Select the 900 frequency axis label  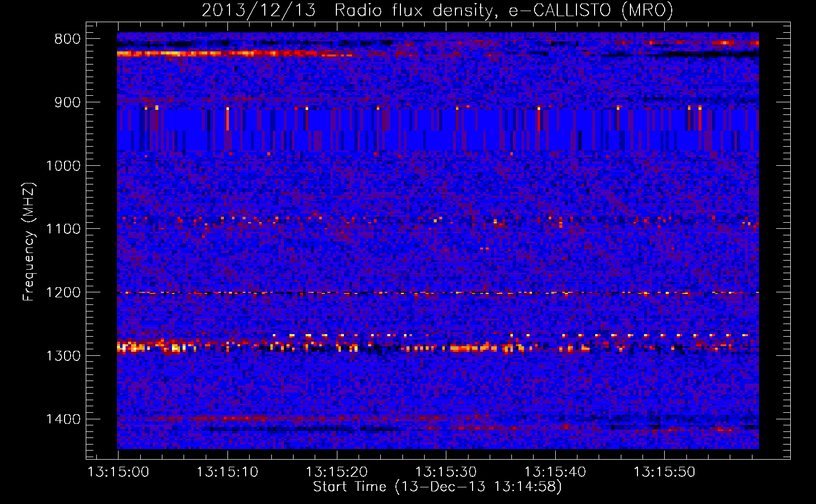67,103
